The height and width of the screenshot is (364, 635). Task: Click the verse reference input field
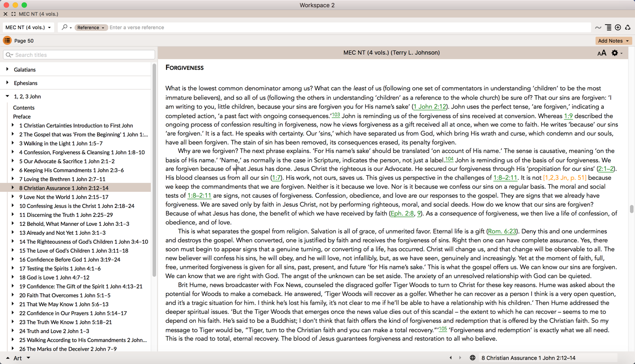tap(349, 27)
